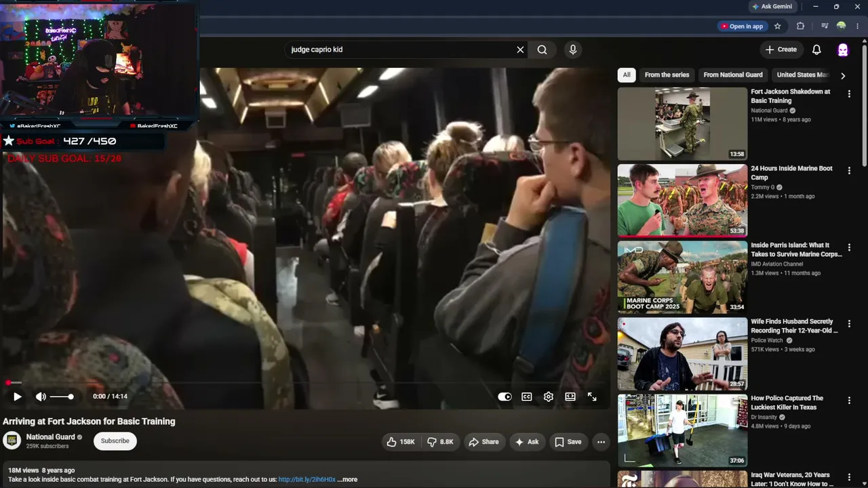Open 'Wife Finds Husband Secretly Recording' video title
The image size is (868, 488).
[x=795, y=326]
